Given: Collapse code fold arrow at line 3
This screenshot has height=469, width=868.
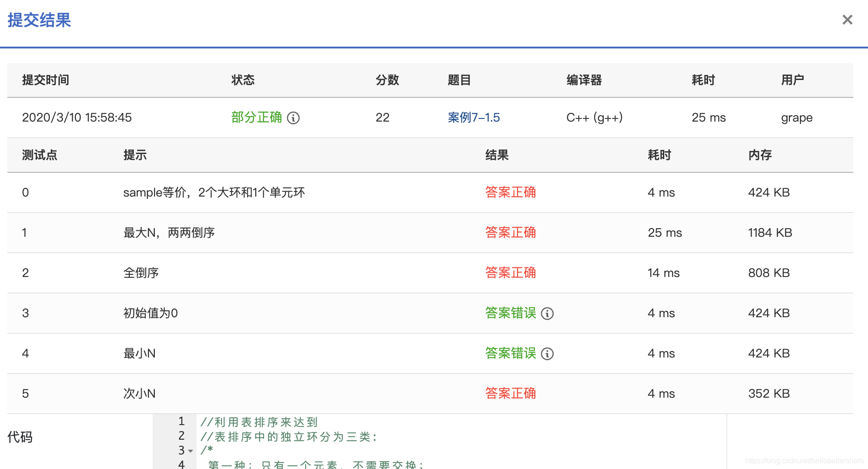Looking at the screenshot, I should tap(191, 451).
